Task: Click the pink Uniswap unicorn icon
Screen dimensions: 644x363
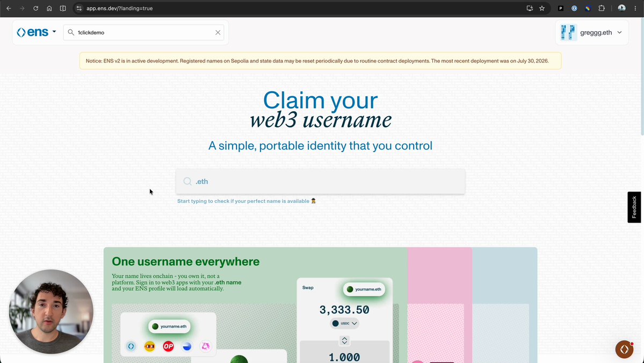Action: click(x=205, y=346)
